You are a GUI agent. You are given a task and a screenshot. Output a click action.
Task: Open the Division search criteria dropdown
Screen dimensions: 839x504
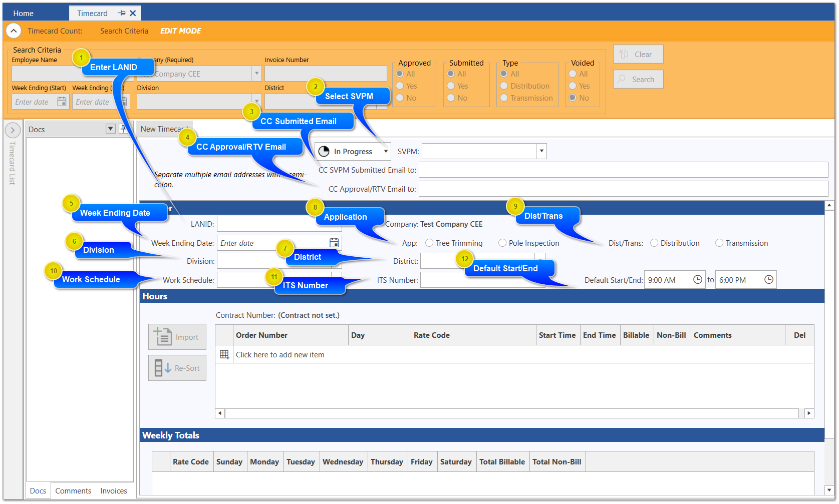256,102
